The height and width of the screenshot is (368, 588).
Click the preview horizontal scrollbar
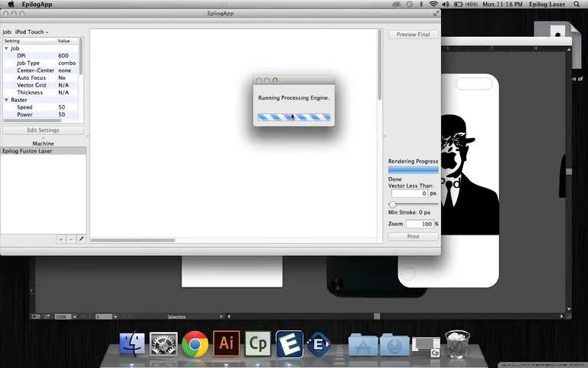pyautogui.click(x=132, y=240)
